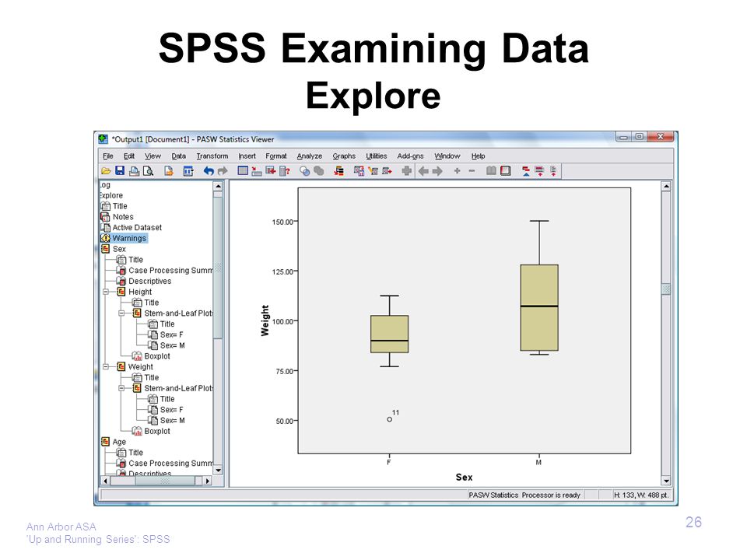Click 'H: 133, W: 488 pt.' status entry

[640, 495]
